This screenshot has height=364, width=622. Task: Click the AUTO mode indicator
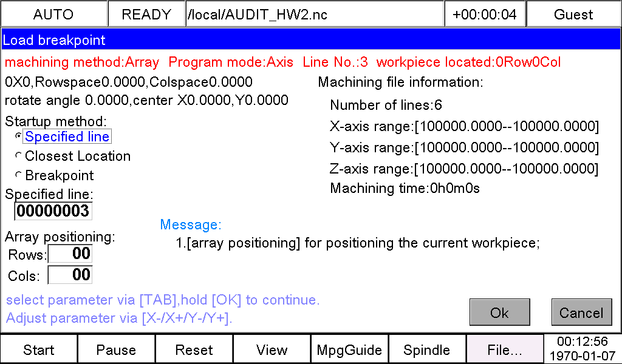click(x=53, y=15)
